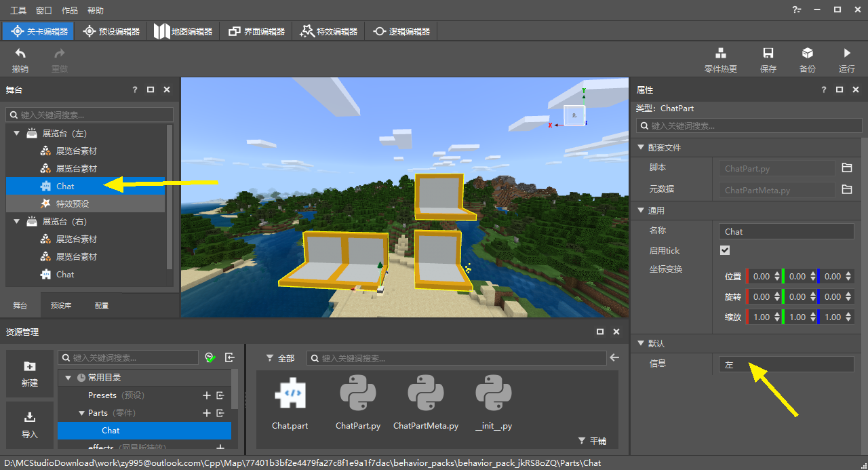The image size is (868, 470).
Task: Go back with the file browser arrow
Action: click(615, 357)
